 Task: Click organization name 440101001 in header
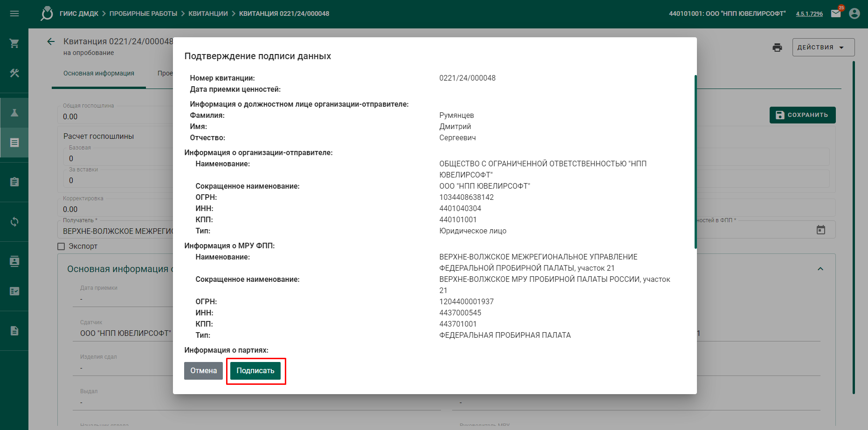[727, 14]
